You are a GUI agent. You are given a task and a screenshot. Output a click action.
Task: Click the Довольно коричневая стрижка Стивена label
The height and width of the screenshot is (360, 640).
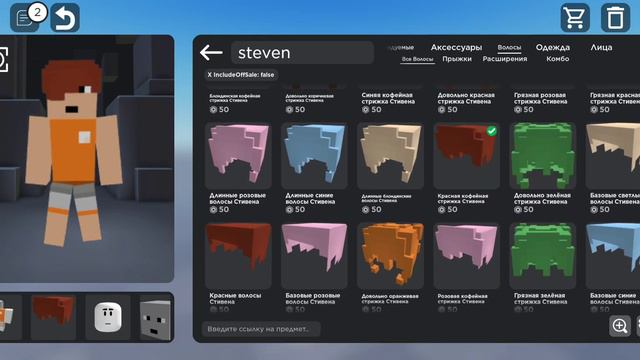pos(309,98)
